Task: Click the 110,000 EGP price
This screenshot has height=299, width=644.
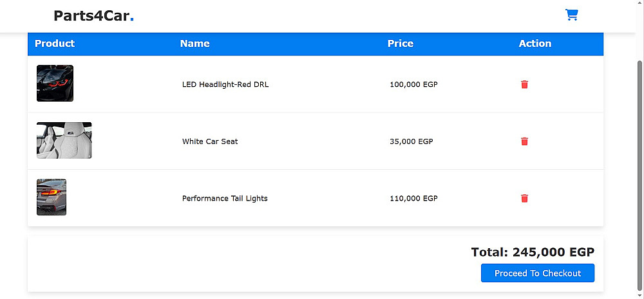Action: point(413,199)
